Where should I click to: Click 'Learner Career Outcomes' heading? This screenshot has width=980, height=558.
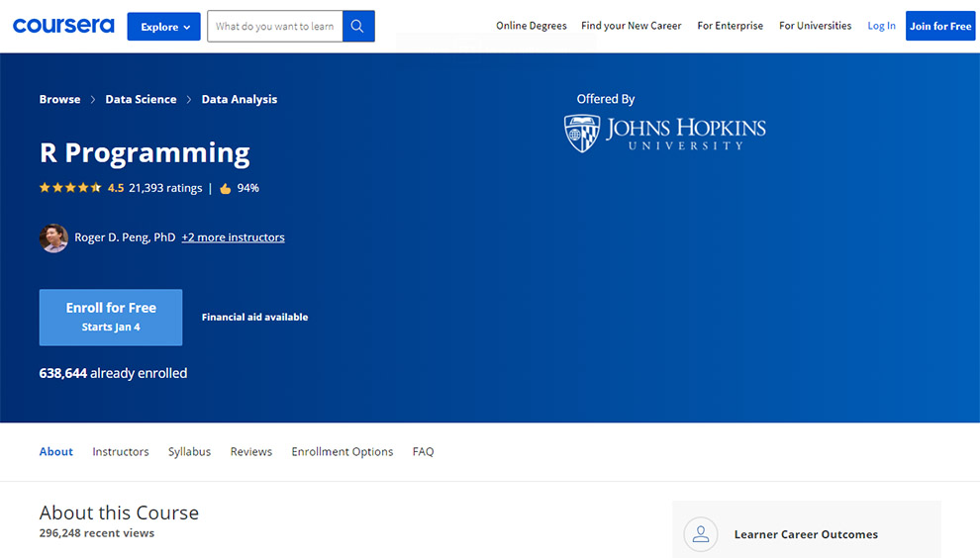806,534
